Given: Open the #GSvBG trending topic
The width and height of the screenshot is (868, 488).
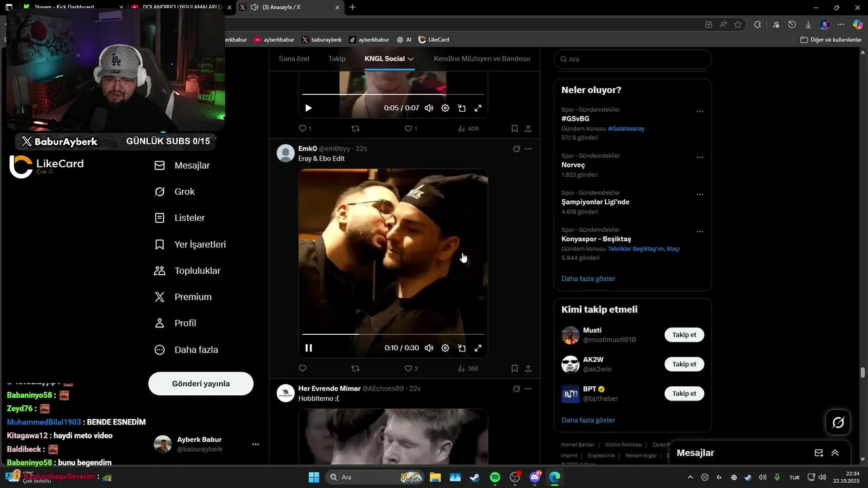Looking at the screenshot, I should tap(575, 119).
